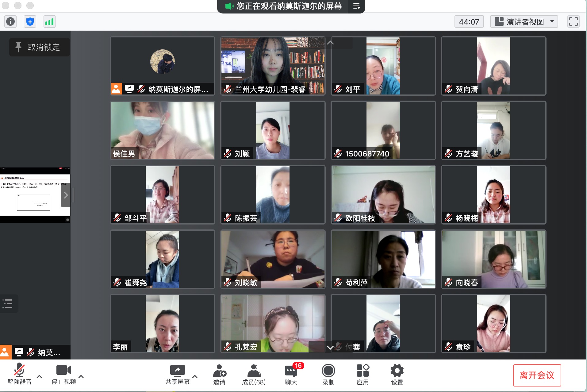
Task: Click the blue security shield icon
Action: tap(30, 21)
